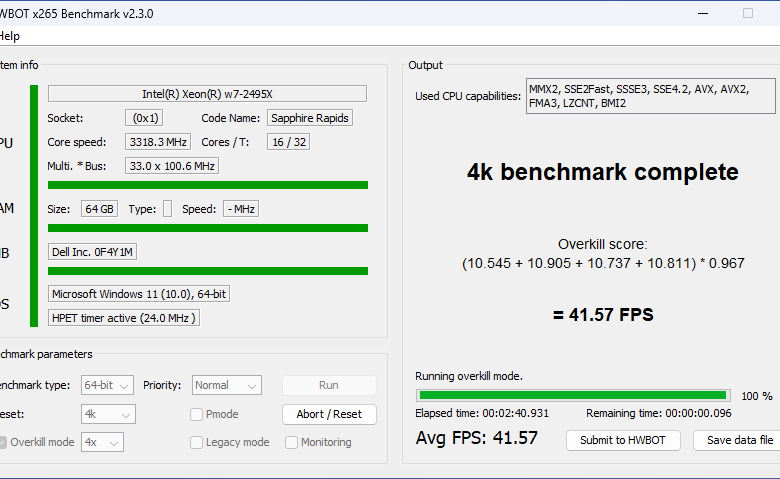
Task: Save data file
Action: click(x=738, y=440)
